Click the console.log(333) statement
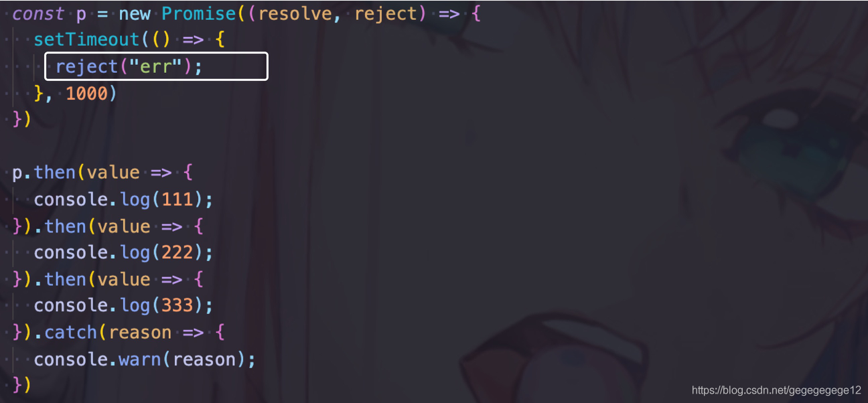This screenshot has width=868, height=403. point(123,306)
